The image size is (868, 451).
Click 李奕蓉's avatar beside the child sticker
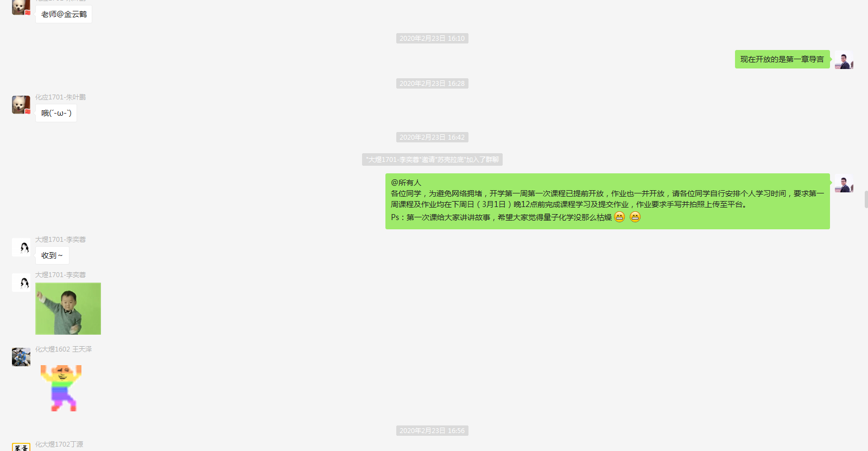point(21,283)
